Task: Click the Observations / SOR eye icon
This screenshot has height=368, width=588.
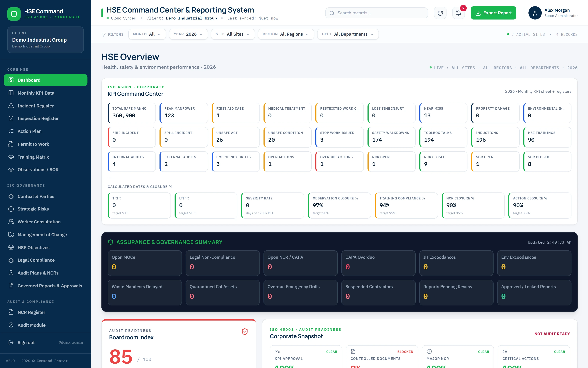Action: [11, 170]
